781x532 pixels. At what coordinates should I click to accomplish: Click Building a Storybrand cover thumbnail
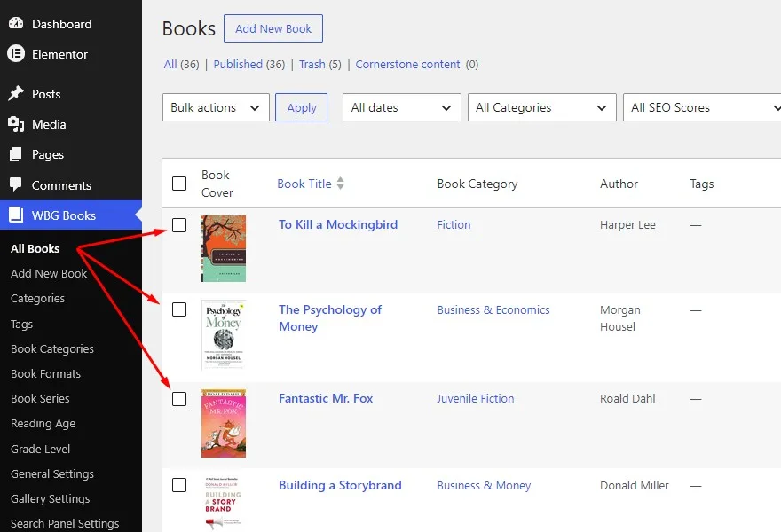click(224, 504)
